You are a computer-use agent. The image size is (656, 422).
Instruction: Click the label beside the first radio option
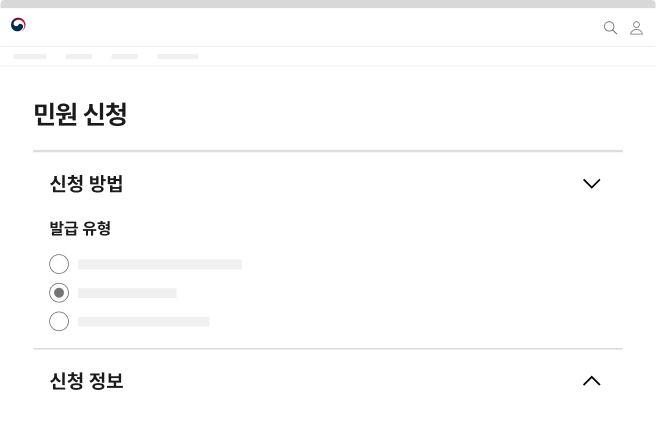tap(160, 265)
